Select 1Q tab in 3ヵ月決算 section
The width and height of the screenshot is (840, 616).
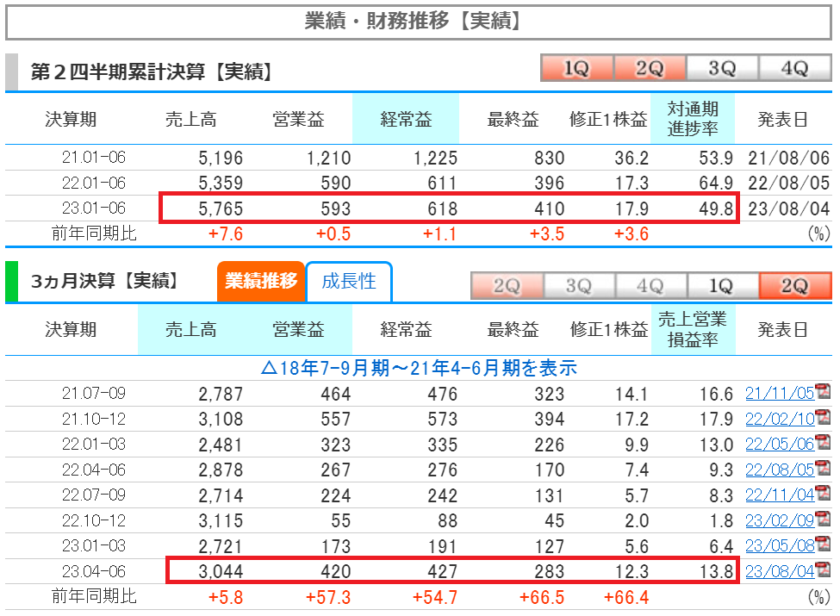point(723,285)
